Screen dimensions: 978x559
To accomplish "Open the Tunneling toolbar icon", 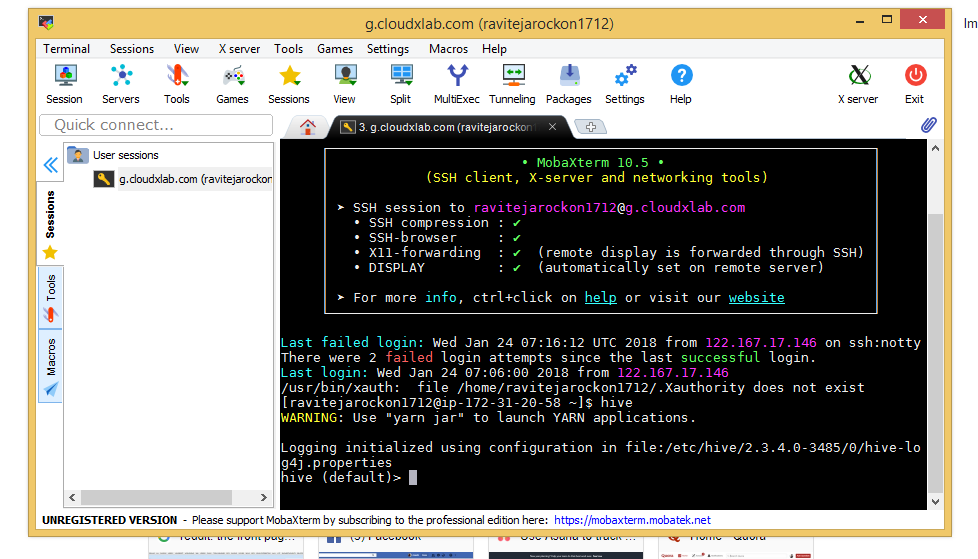I will [x=513, y=84].
